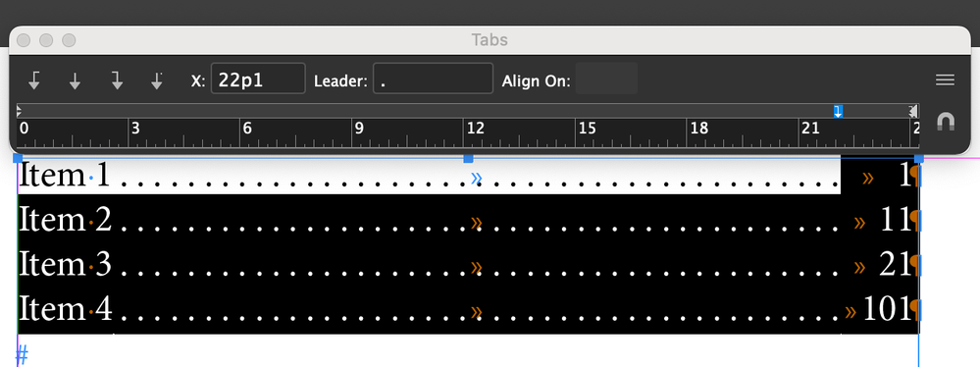Select the left-justified tab button

click(35, 80)
